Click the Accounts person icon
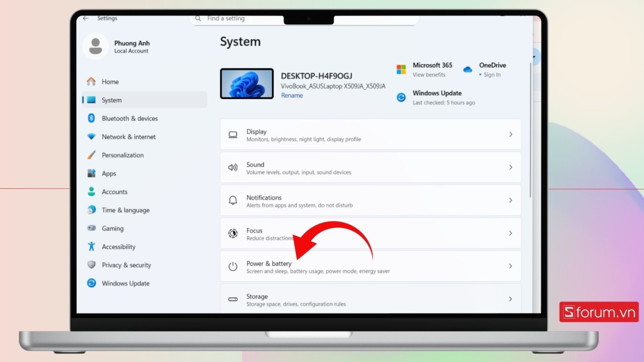 [91, 191]
